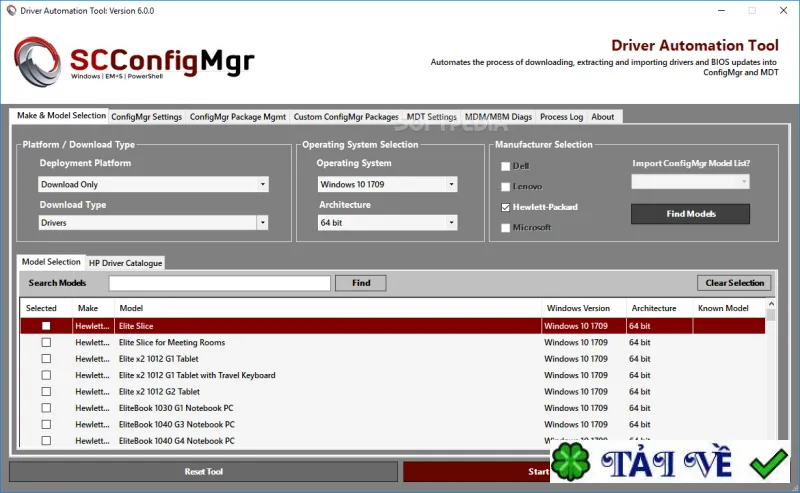Select the EliteBook 1030 G1 Notebook PC checkbox
This screenshot has width=800, height=493.
(x=46, y=408)
